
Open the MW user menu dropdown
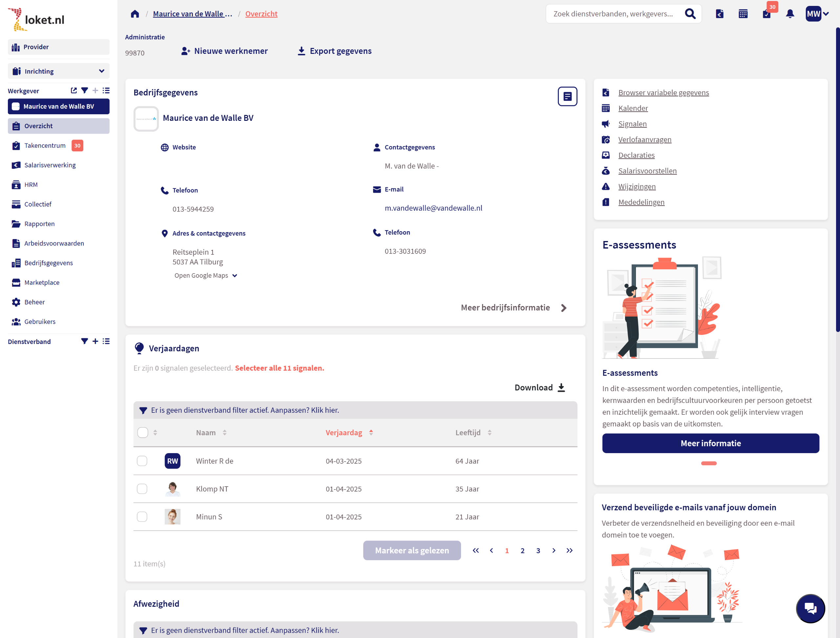[817, 14]
